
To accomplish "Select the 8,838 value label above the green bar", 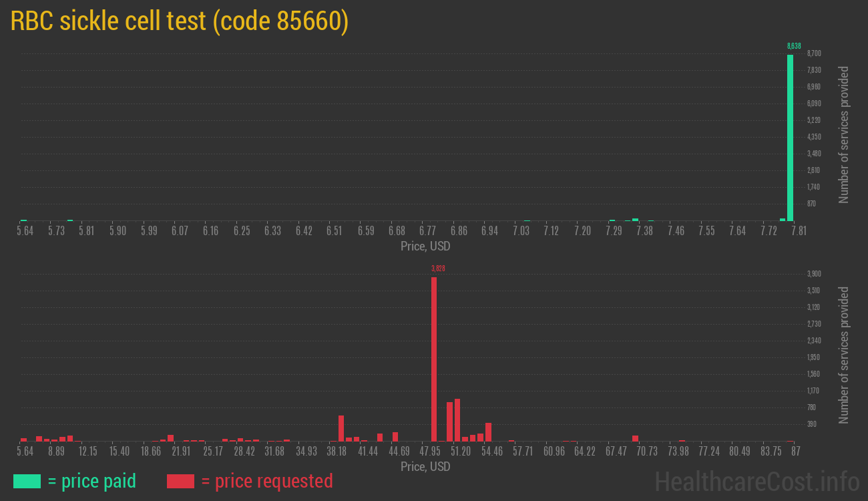I will [793, 46].
